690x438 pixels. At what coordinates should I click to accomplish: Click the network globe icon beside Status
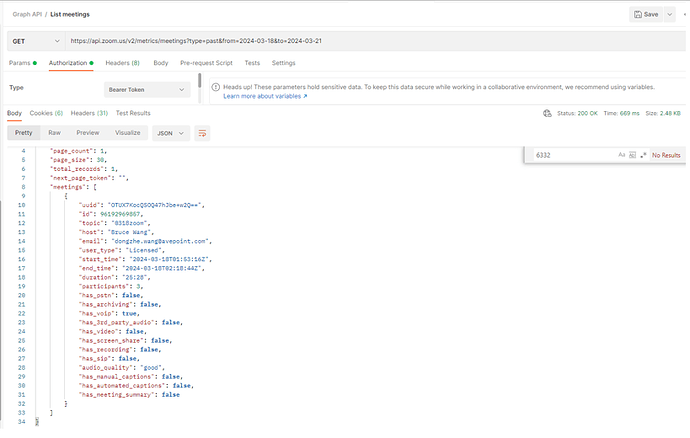click(547, 113)
